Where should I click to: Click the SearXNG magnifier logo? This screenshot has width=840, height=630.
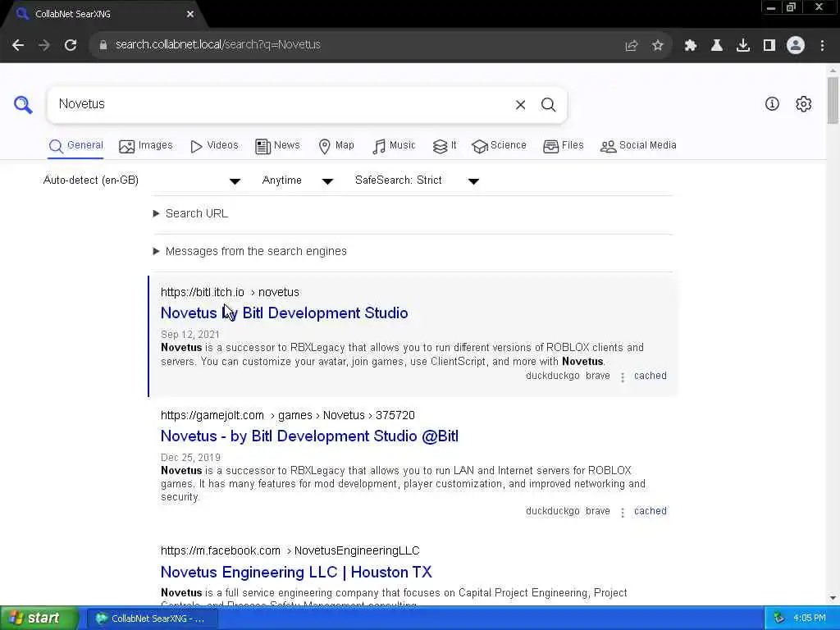(x=23, y=104)
